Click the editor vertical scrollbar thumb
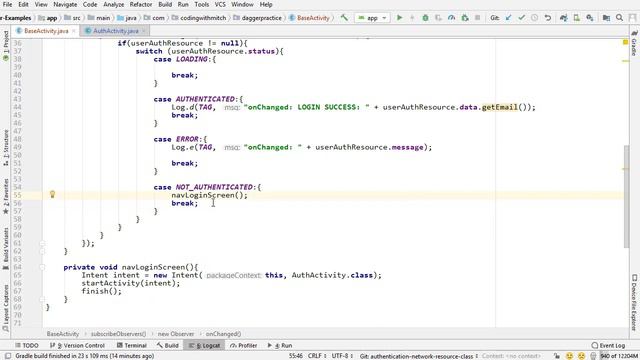The image size is (640, 360). coord(627,196)
